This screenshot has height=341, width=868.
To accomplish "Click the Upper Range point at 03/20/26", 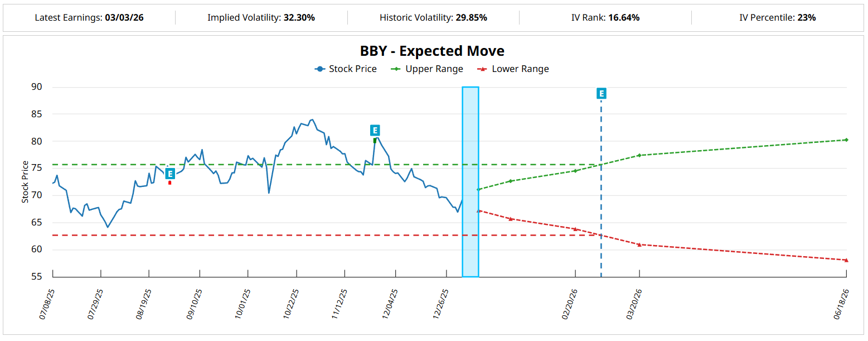I will (x=639, y=155).
